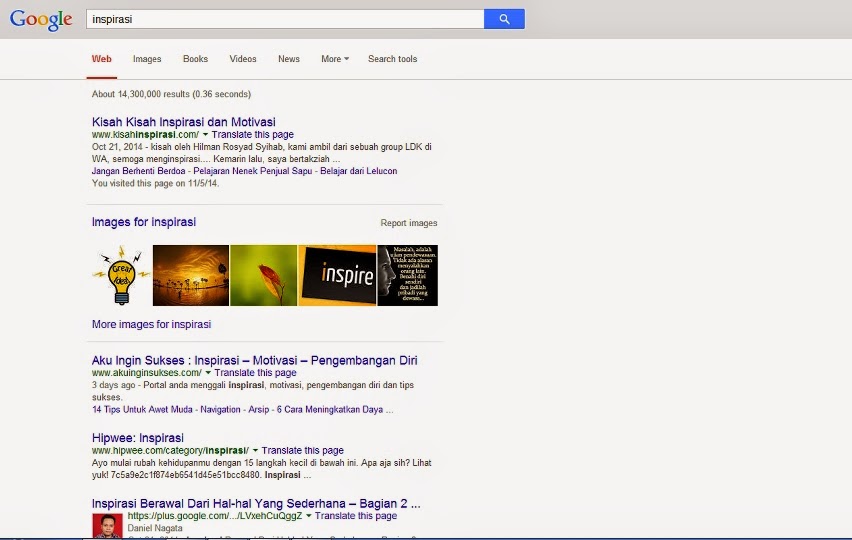This screenshot has height=540, width=852.
Task: Open 14 Tips Untuk Awet Muda sitelink
Action: pyautogui.click(x=142, y=410)
